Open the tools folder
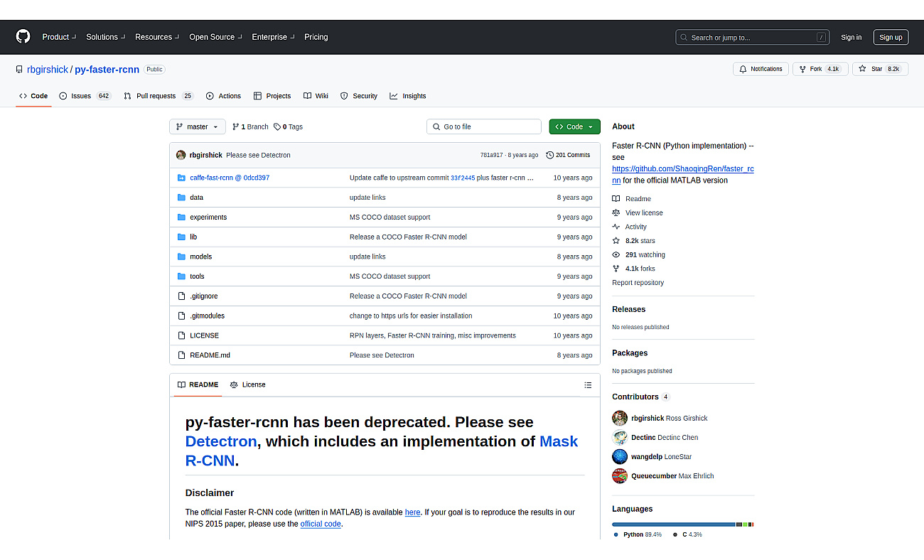The height and width of the screenshot is (560, 924). pos(197,276)
